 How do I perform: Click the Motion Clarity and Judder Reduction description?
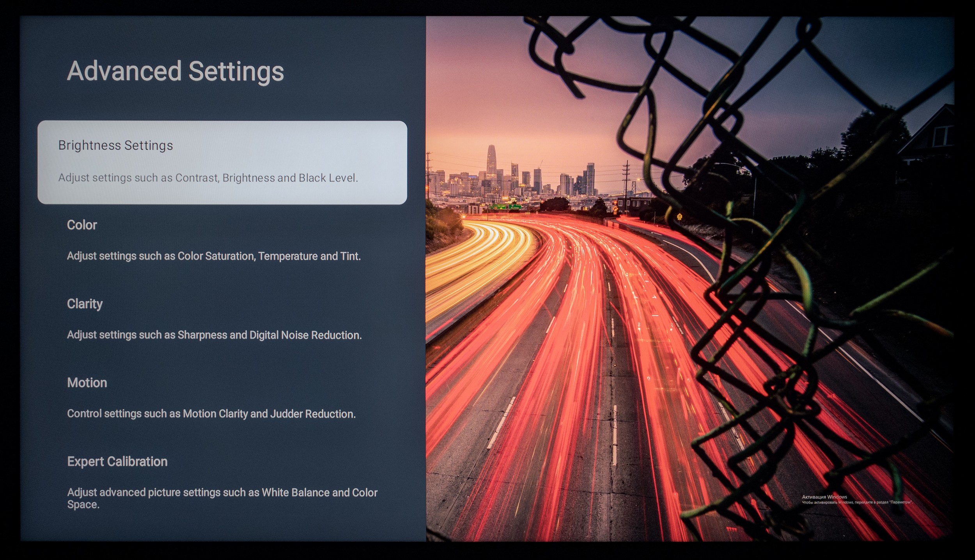click(211, 413)
